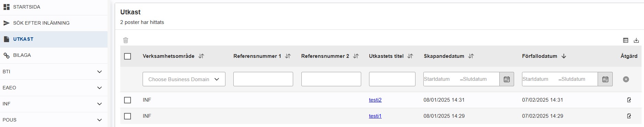Open the testi1 draft link
Screen dimensions: 644x127
[x=375, y=116]
